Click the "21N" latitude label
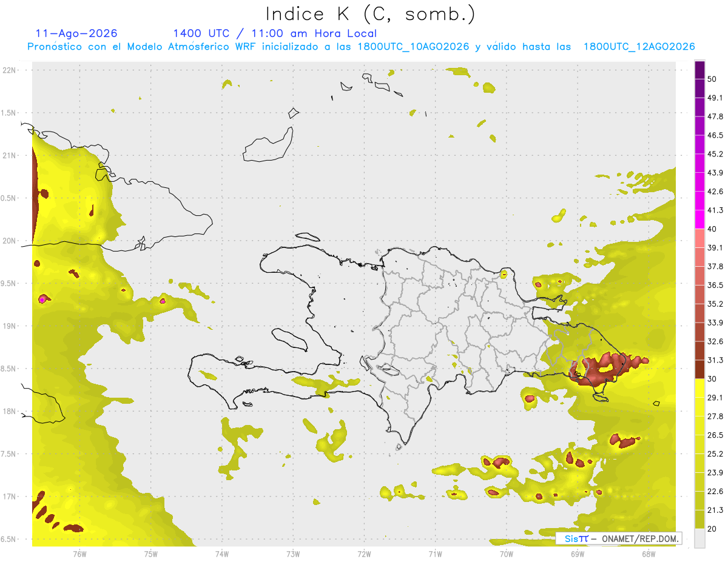Image resolution: width=728 pixels, height=562 pixels. click(x=10, y=155)
